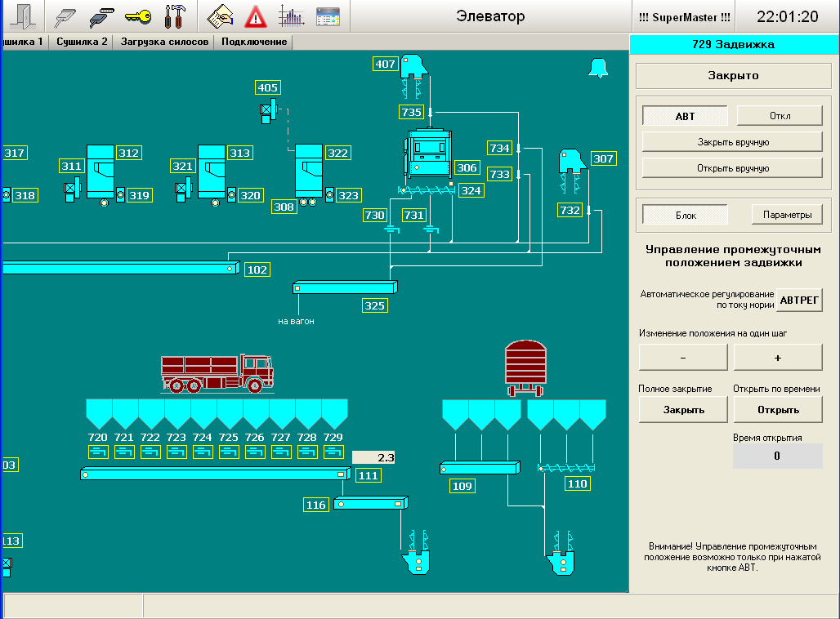This screenshot has height=619, width=840.
Task: Toggle the Блок blocking button
Action: point(685,216)
